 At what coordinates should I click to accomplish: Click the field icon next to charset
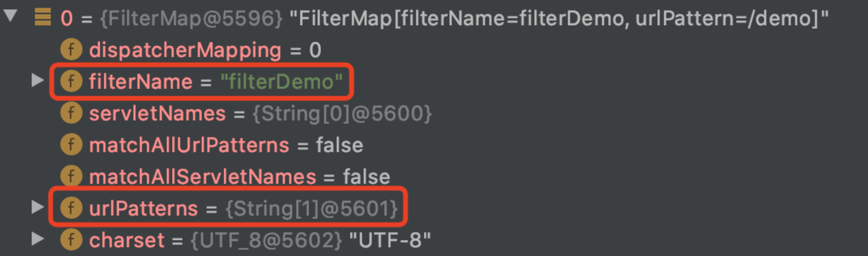point(71,239)
